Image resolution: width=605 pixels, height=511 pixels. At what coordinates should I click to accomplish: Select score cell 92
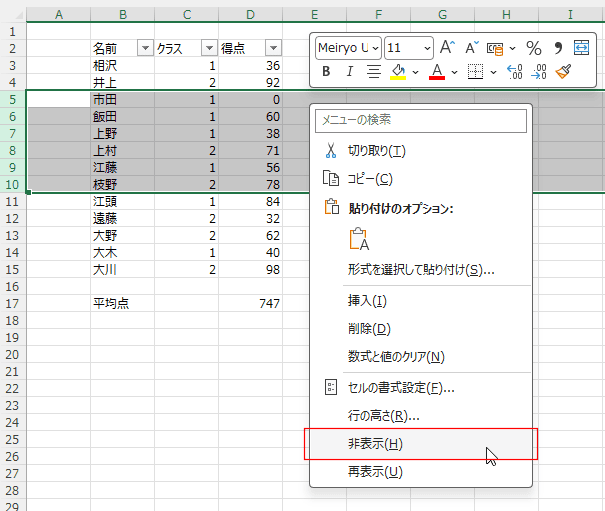[250, 82]
